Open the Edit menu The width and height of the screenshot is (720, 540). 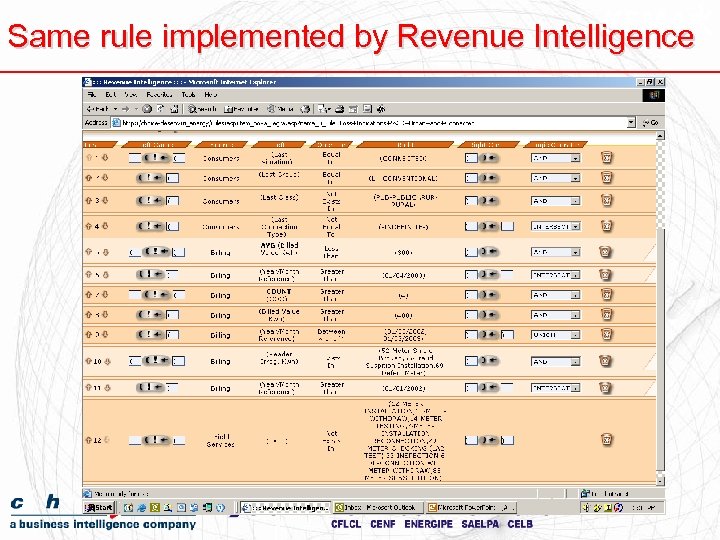click(x=110, y=95)
